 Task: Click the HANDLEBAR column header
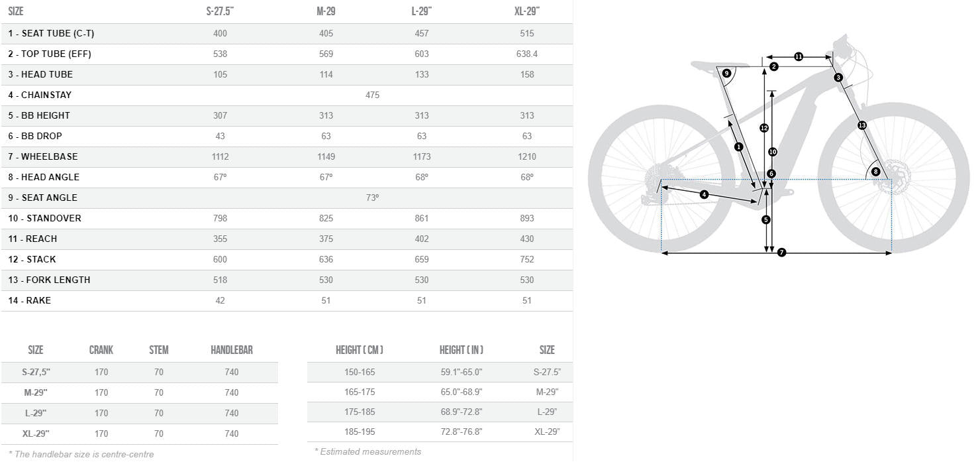[232, 350]
